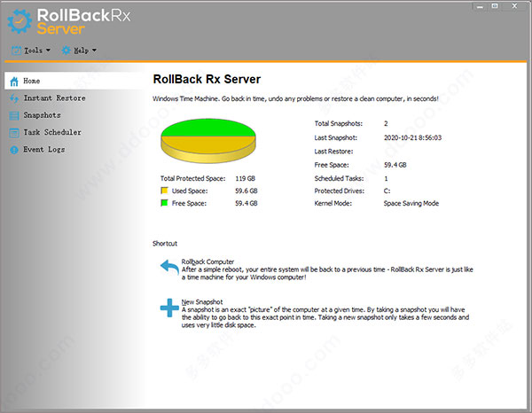
Task: Click the RollBack Rx gear logo icon
Action: [20, 21]
